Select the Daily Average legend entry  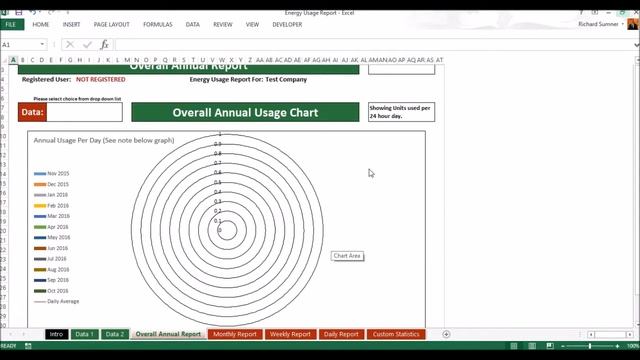(57, 302)
